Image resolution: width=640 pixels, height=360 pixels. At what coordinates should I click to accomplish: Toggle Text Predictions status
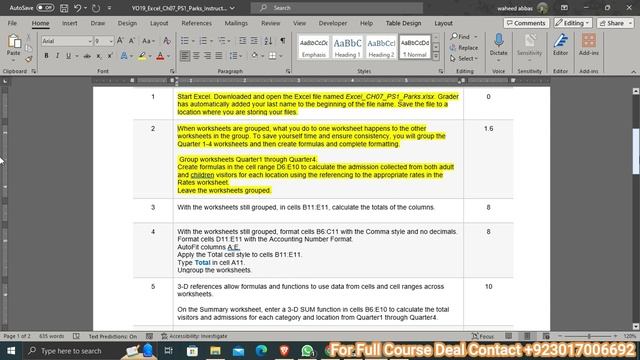pyautogui.click(x=113, y=336)
